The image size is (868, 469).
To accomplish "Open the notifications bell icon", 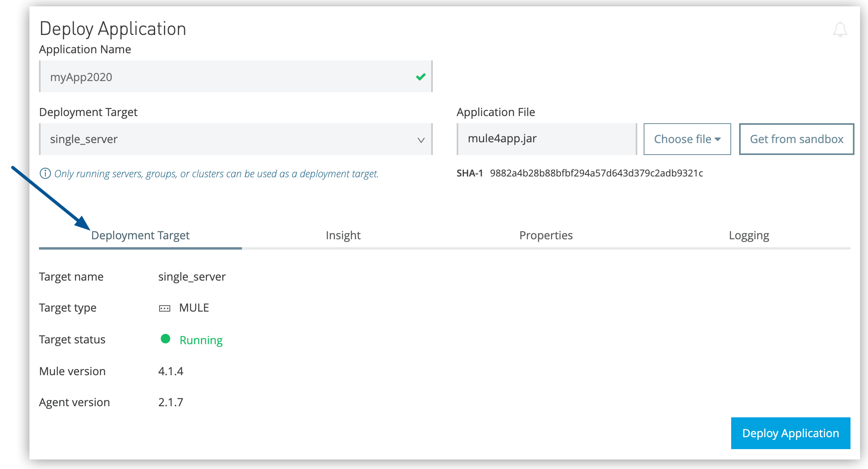I will [x=840, y=30].
